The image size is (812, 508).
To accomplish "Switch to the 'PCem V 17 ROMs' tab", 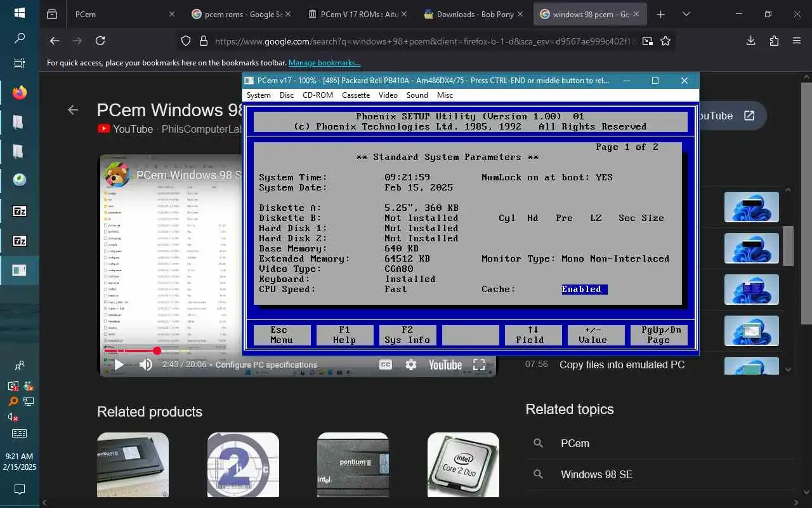I will (357, 14).
